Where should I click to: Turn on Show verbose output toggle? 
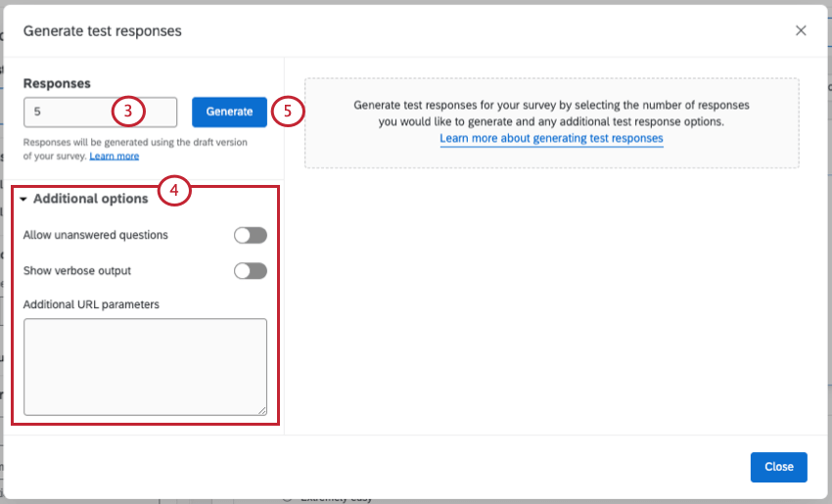(x=251, y=270)
